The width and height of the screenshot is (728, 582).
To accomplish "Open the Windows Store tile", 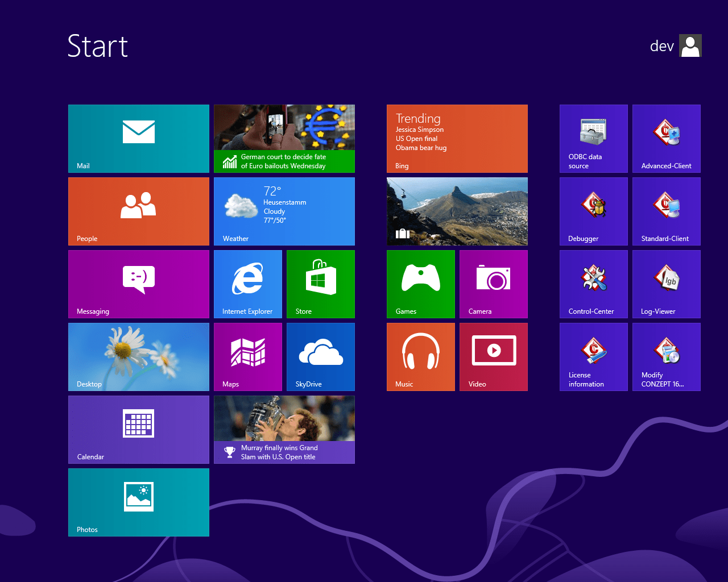I will point(320,284).
